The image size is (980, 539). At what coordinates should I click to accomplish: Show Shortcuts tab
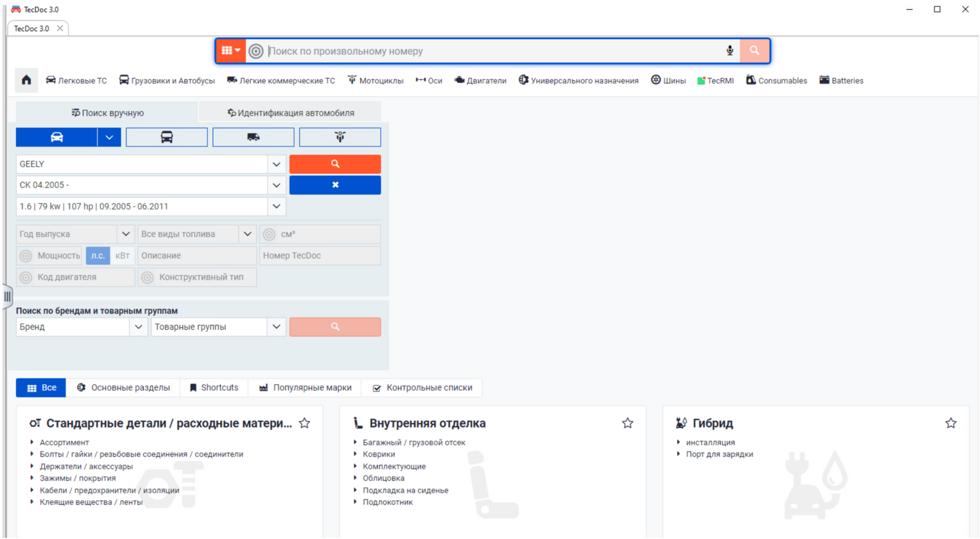(214, 387)
